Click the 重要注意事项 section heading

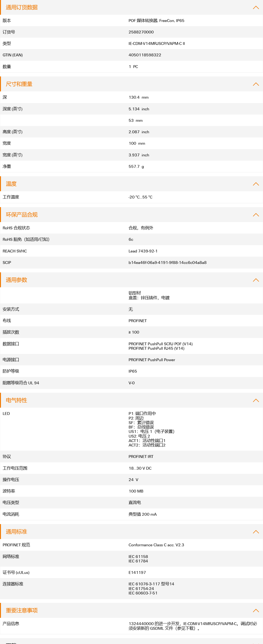click(x=22, y=610)
